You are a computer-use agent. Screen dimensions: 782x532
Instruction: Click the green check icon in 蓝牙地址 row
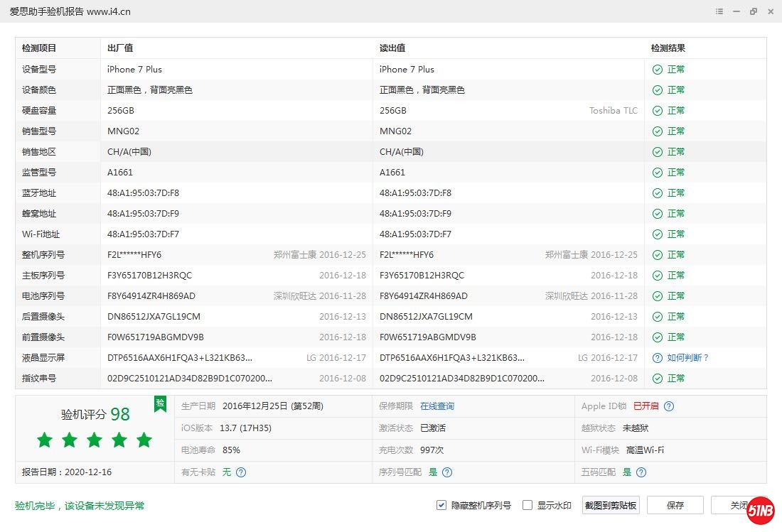(658, 193)
